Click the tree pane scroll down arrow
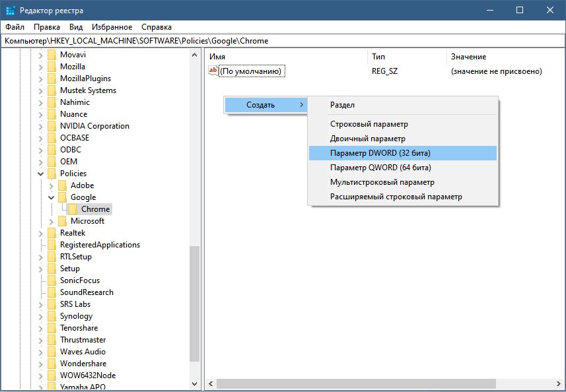 pyautogui.click(x=195, y=383)
